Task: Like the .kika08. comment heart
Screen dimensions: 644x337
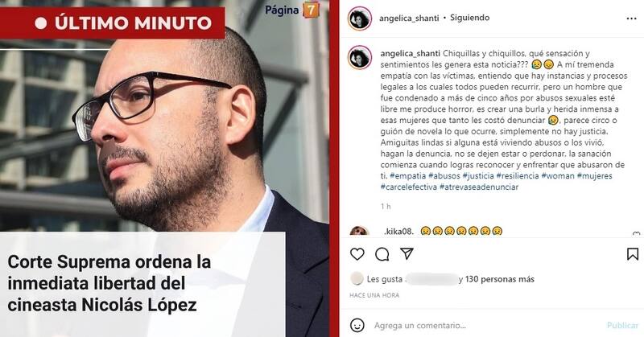Action: [636, 234]
